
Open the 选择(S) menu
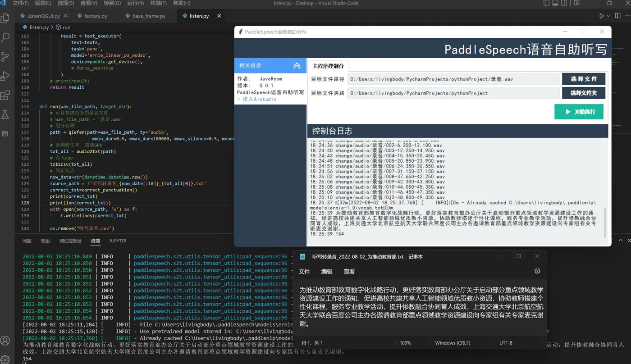coord(66,3)
